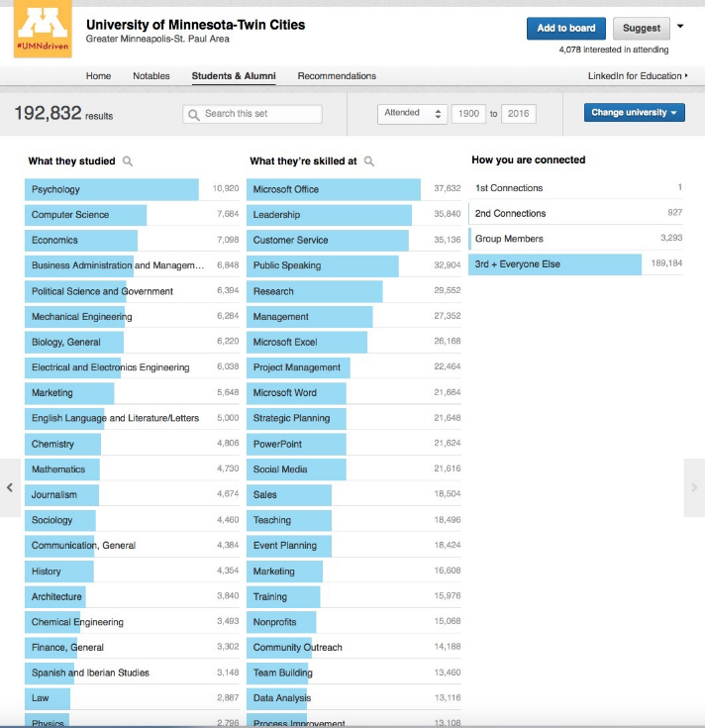705x728 pixels.
Task: Select Electrical and Electronics Engineering row
Action: (x=132, y=367)
